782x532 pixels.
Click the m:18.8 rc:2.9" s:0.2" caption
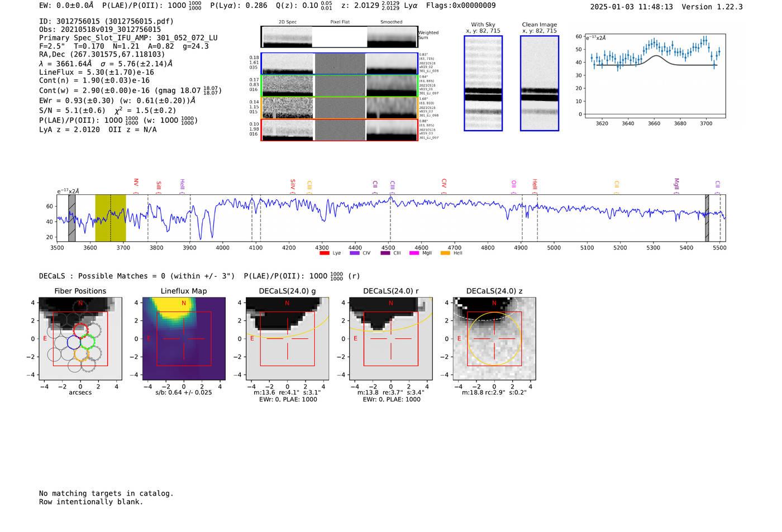[x=494, y=392]
